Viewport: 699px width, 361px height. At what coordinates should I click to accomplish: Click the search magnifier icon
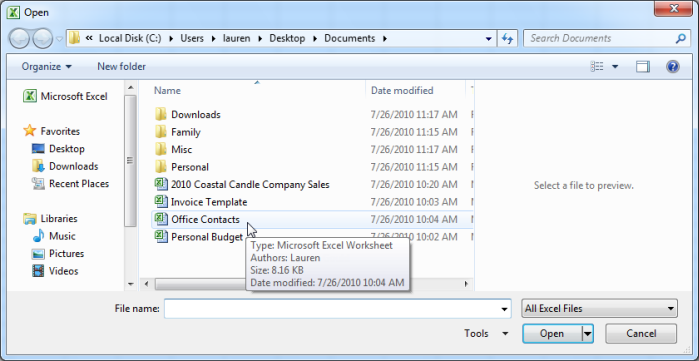pos(680,38)
